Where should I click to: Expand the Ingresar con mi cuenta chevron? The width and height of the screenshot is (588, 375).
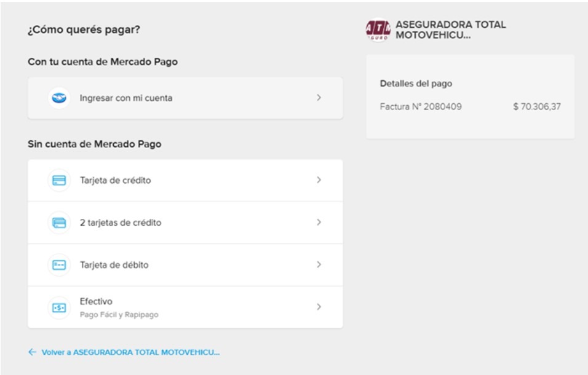319,98
